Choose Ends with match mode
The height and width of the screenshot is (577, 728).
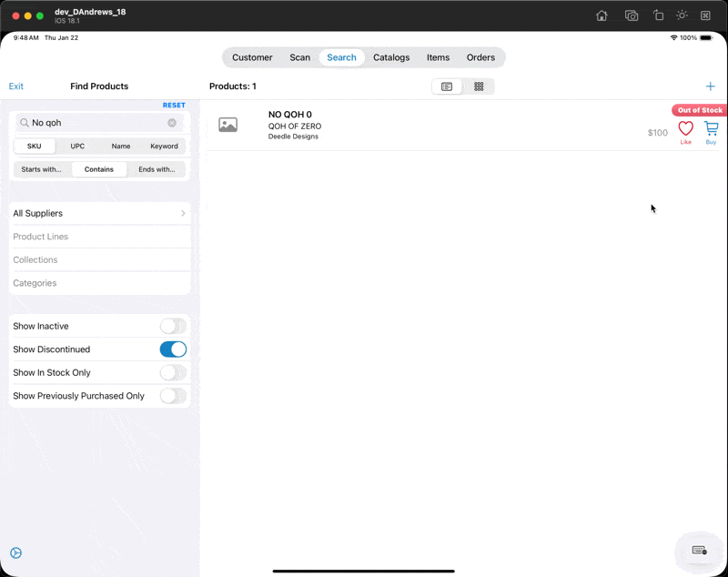pyautogui.click(x=157, y=169)
